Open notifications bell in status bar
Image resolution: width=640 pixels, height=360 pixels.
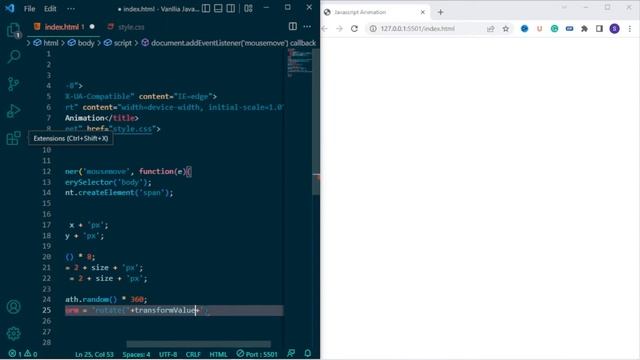click(308, 353)
